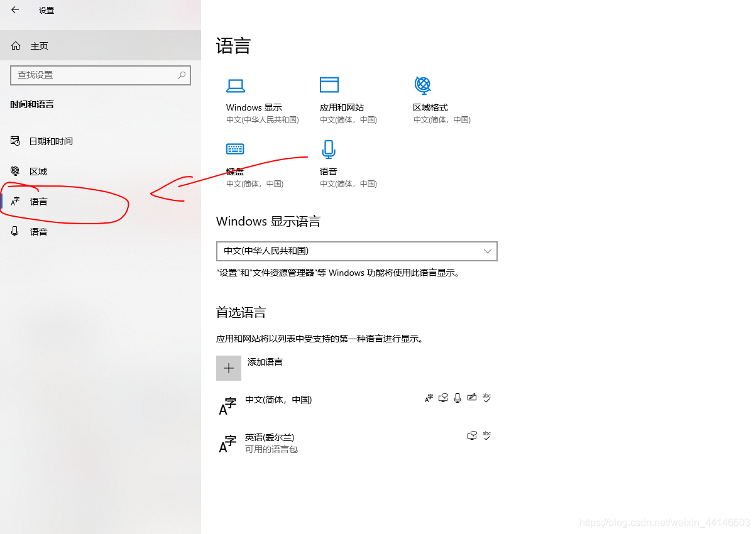Screen dimensions: 756x534
Task: Click speech recognition microphone icon on 中文 row
Action: (x=457, y=398)
